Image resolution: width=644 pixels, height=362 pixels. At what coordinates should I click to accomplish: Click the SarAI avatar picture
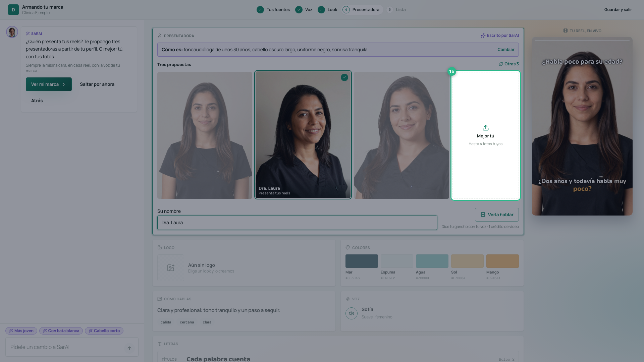[12, 32]
